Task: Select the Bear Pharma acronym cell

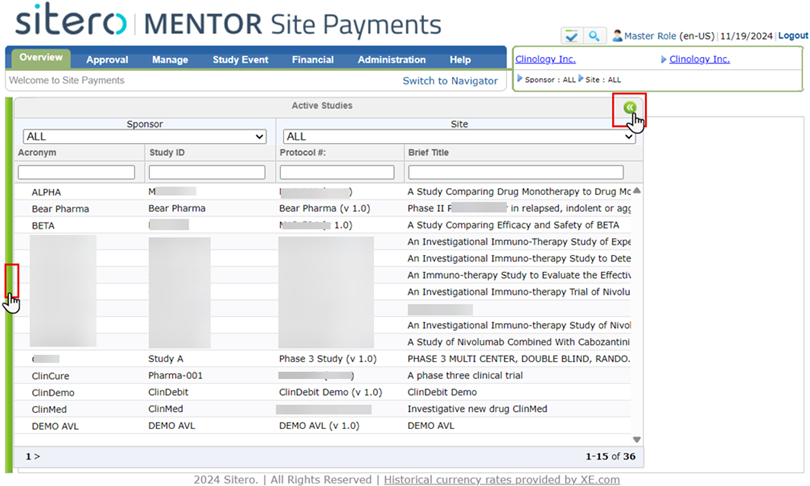Action: tap(60, 209)
